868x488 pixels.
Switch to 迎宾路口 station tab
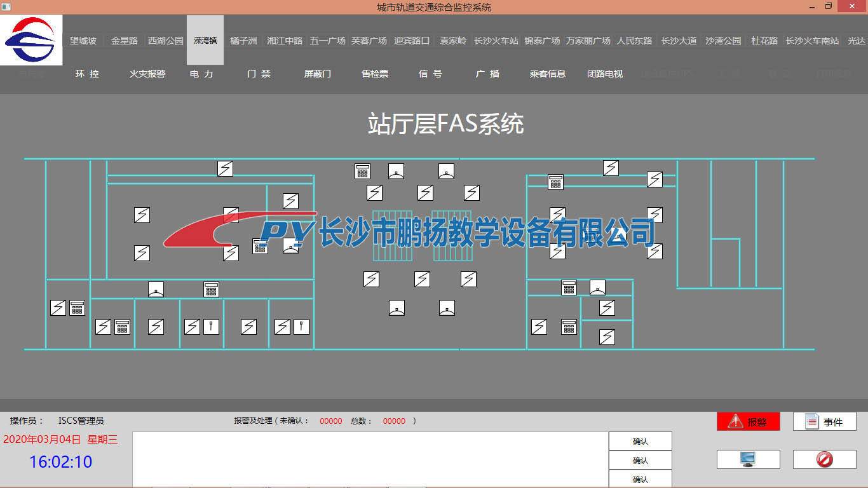(412, 41)
